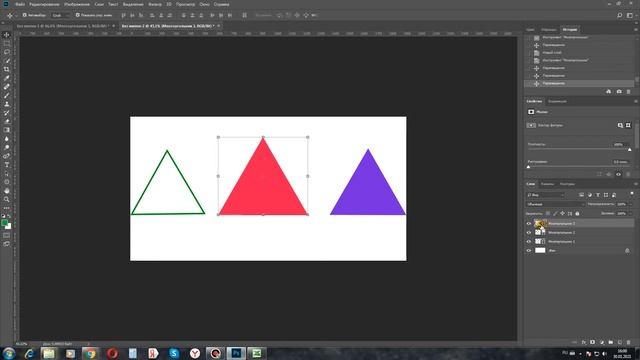The height and width of the screenshot is (360, 640).
Task: Add a vector mask in Properties panel
Action: [628, 125]
